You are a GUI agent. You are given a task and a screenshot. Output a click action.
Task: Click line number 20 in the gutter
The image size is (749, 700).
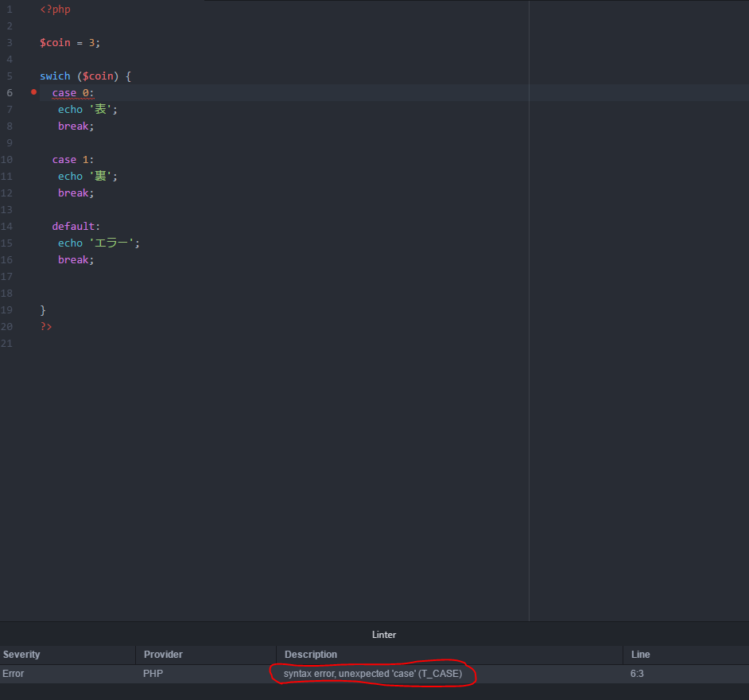(7, 326)
